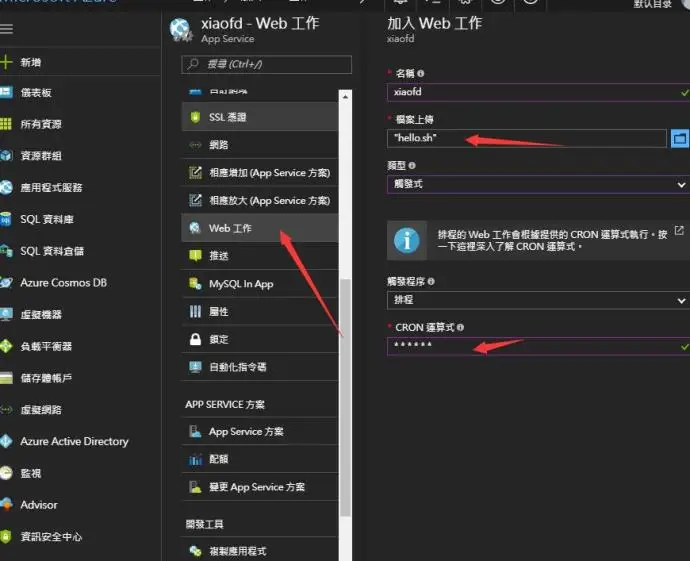This screenshot has height=561, width=690.
Task: Click the SQL 資料倉儲 icon
Action: tap(6, 251)
